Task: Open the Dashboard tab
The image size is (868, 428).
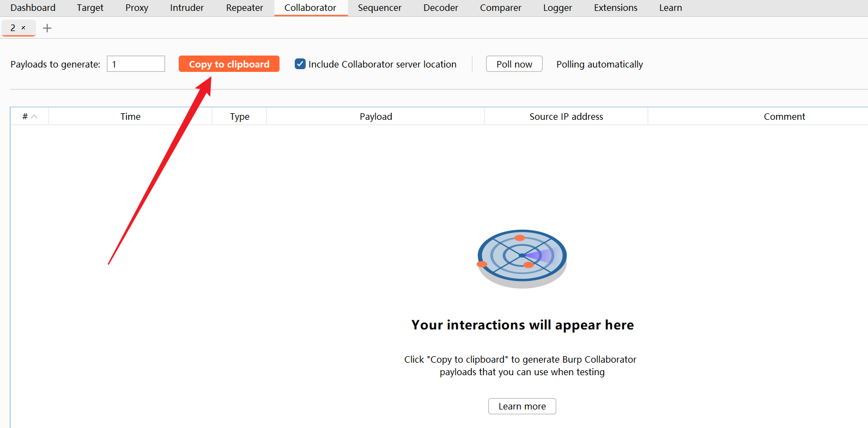Action: click(x=33, y=8)
